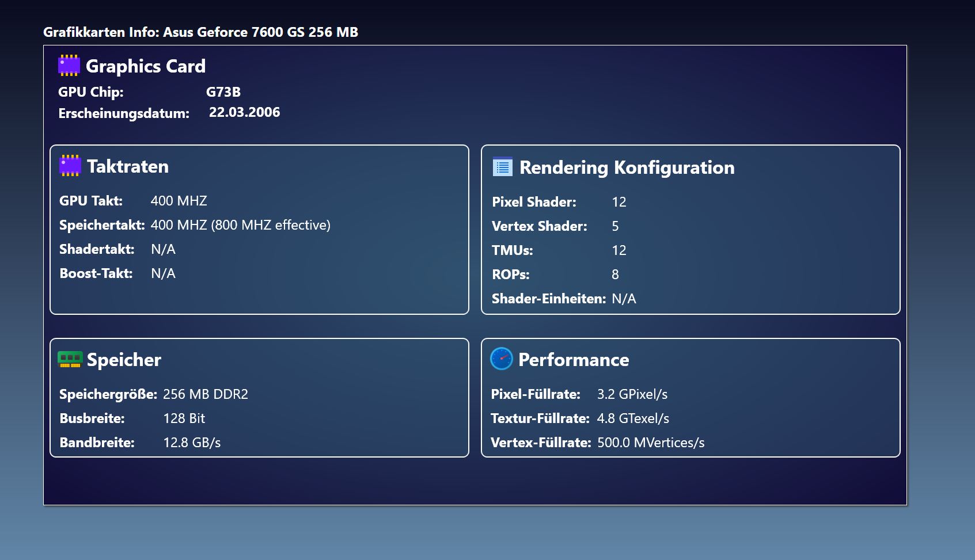Click the Pixel Shader label
This screenshot has height=560, width=975.
tap(534, 202)
